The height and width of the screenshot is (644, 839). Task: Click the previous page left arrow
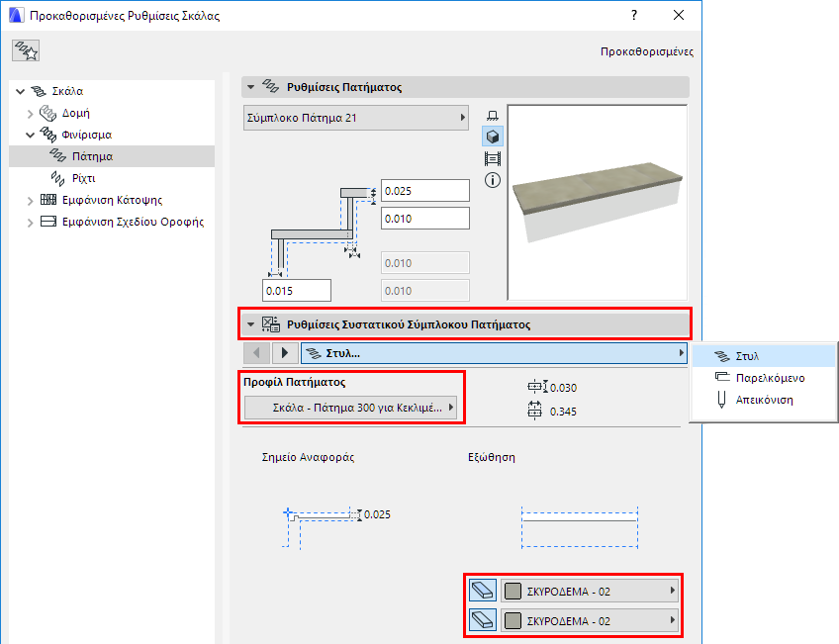point(256,353)
